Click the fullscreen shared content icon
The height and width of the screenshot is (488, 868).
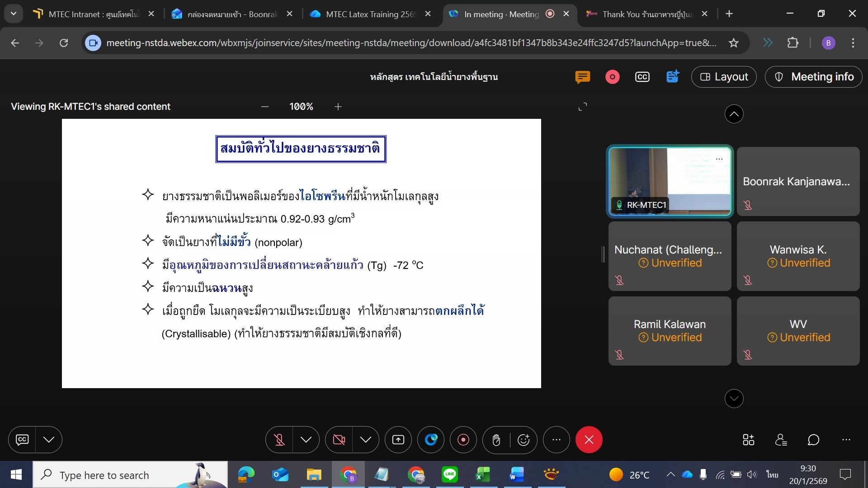pyautogui.click(x=583, y=107)
